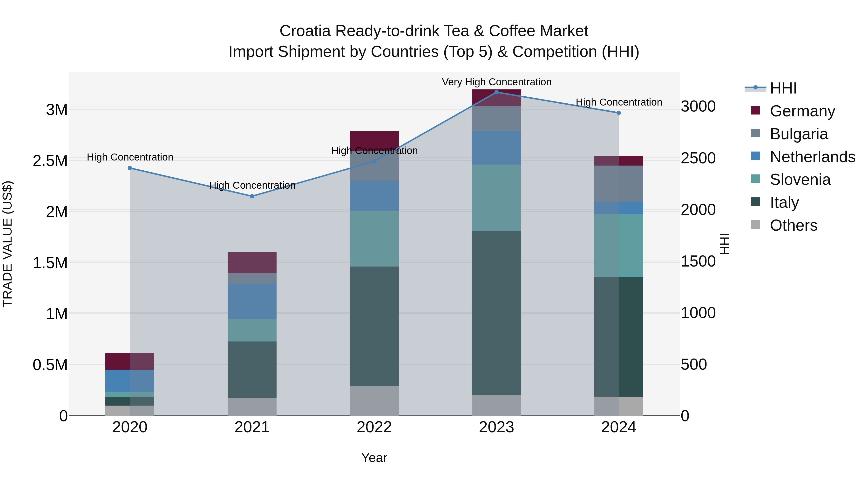Click the 2020 'High Concentration' annotation

[130, 157]
